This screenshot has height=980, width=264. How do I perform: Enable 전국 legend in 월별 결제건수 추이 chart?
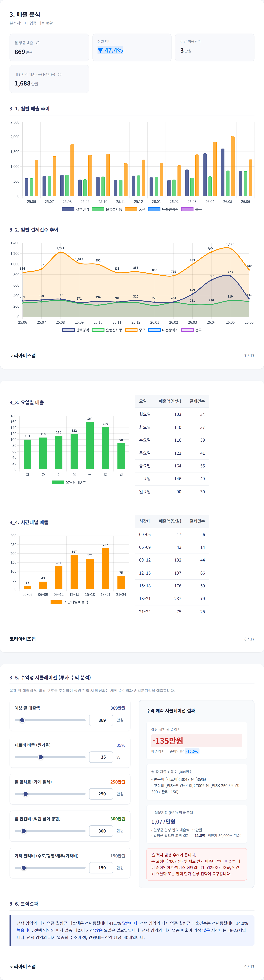(x=191, y=330)
